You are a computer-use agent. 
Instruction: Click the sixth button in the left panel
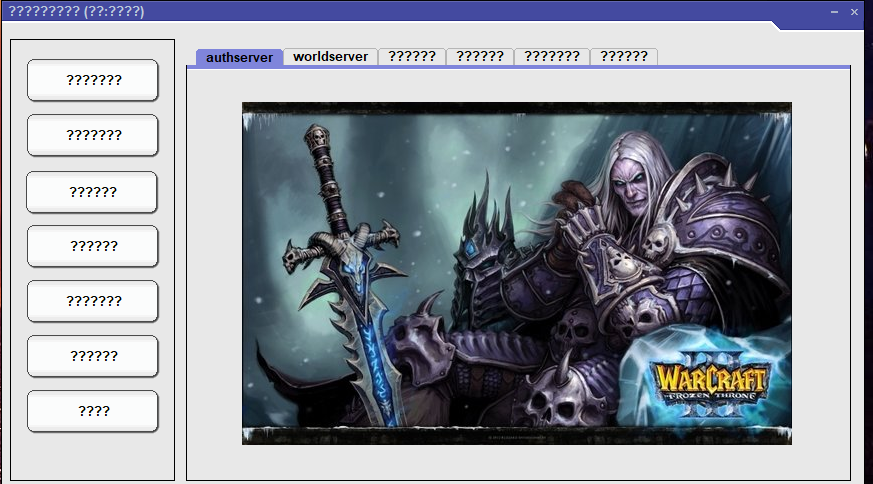93,356
